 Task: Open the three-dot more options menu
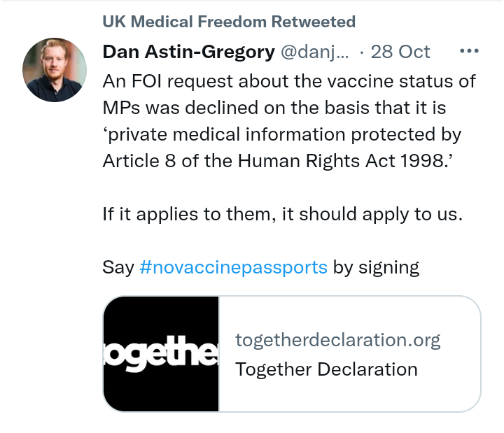468,52
